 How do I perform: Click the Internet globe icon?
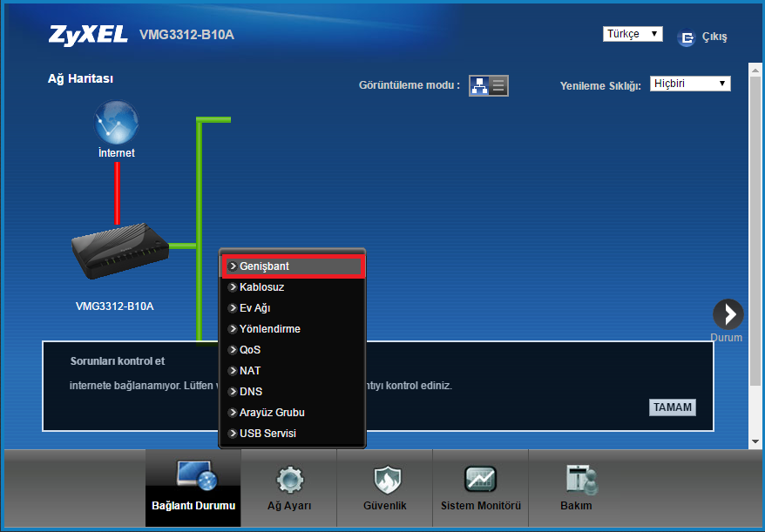(116, 122)
